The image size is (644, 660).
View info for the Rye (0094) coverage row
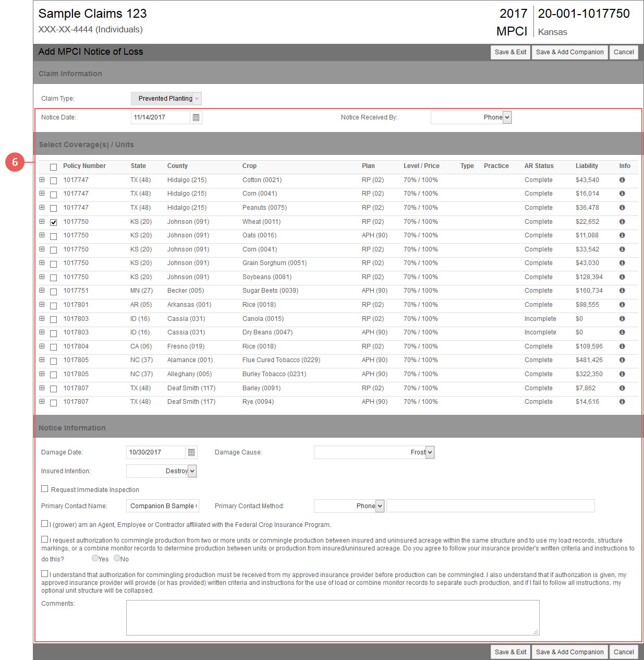(622, 402)
